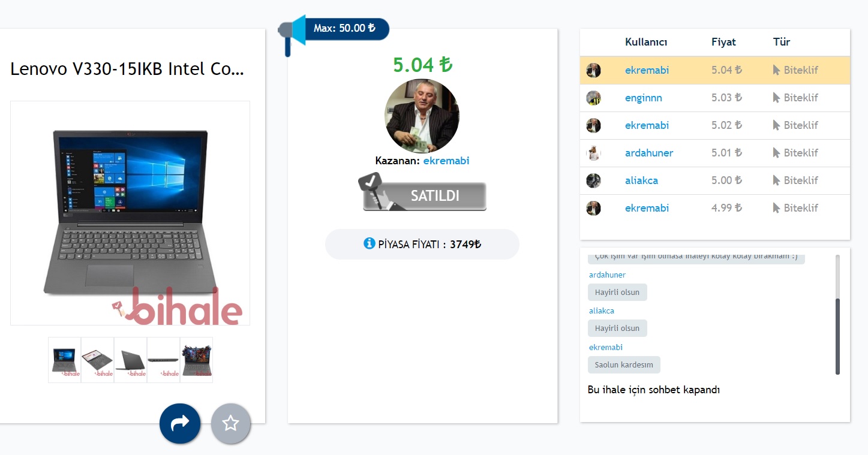Open the enginnn user link in bids table
Image resolution: width=868 pixels, height=455 pixels.
click(644, 98)
